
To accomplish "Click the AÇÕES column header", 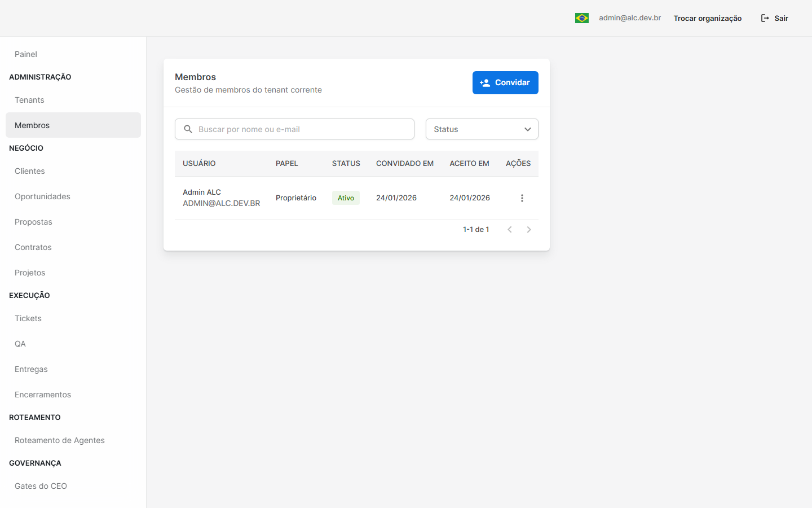I will [518, 164].
